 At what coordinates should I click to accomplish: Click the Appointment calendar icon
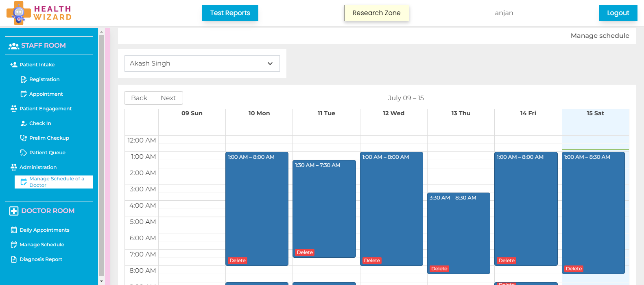[x=24, y=94]
